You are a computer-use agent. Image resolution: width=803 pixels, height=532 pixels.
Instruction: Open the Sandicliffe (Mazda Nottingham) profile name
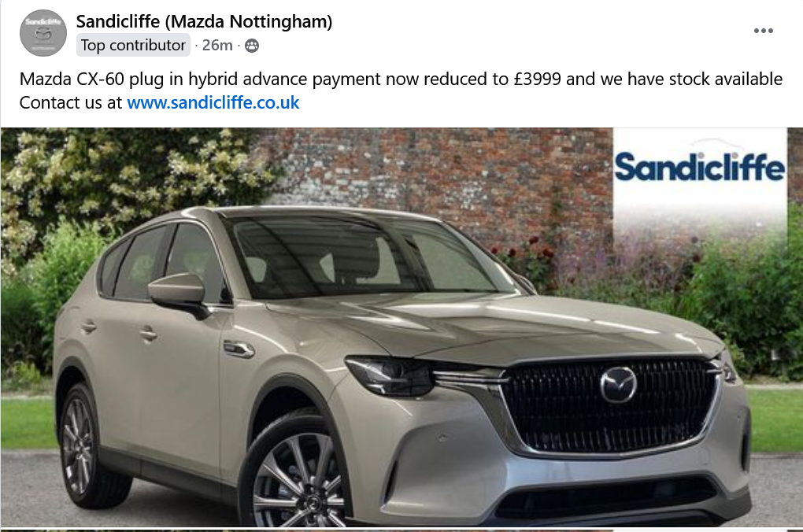click(205, 21)
